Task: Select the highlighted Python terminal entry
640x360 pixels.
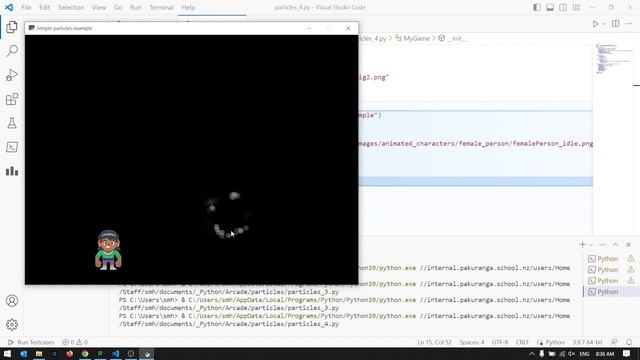Action: point(611,292)
